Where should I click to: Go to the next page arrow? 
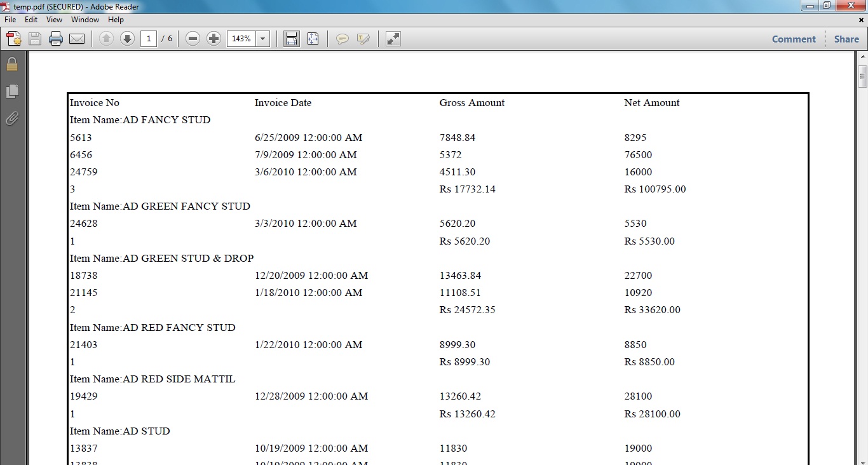(x=127, y=39)
